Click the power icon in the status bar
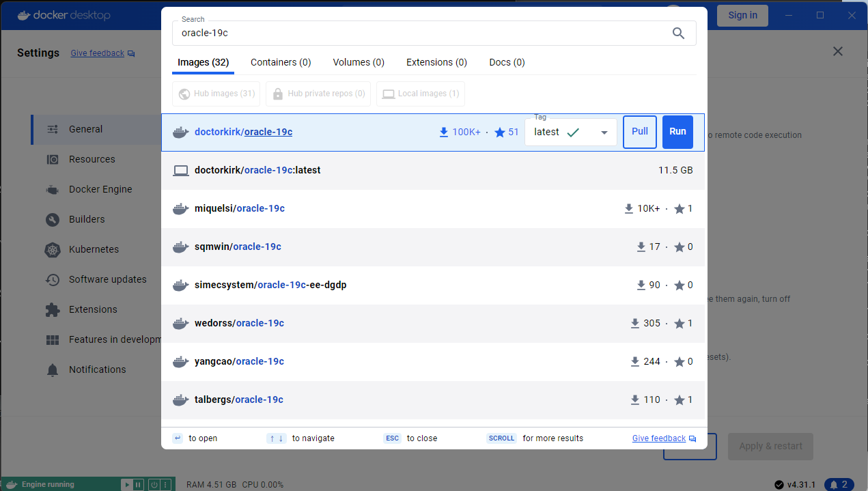 [x=154, y=485]
